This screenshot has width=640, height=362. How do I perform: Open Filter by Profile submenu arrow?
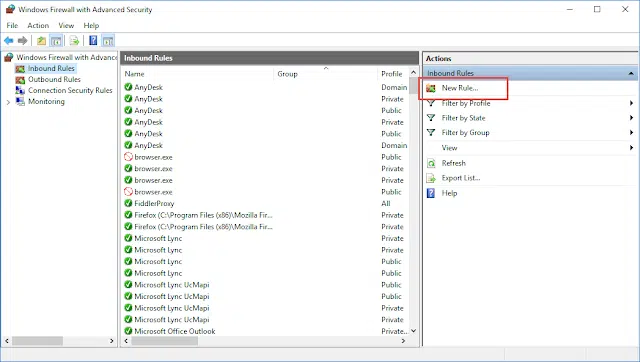pyautogui.click(x=631, y=103)
